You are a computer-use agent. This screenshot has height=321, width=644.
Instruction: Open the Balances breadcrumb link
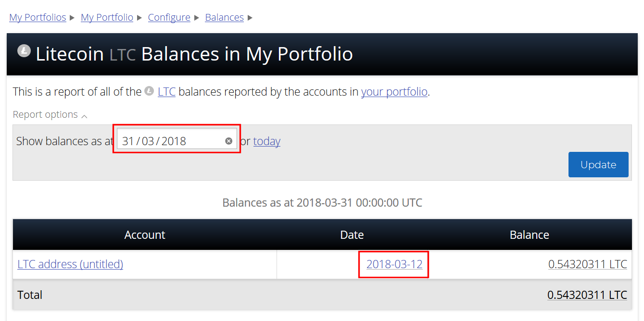click(224, 18)
